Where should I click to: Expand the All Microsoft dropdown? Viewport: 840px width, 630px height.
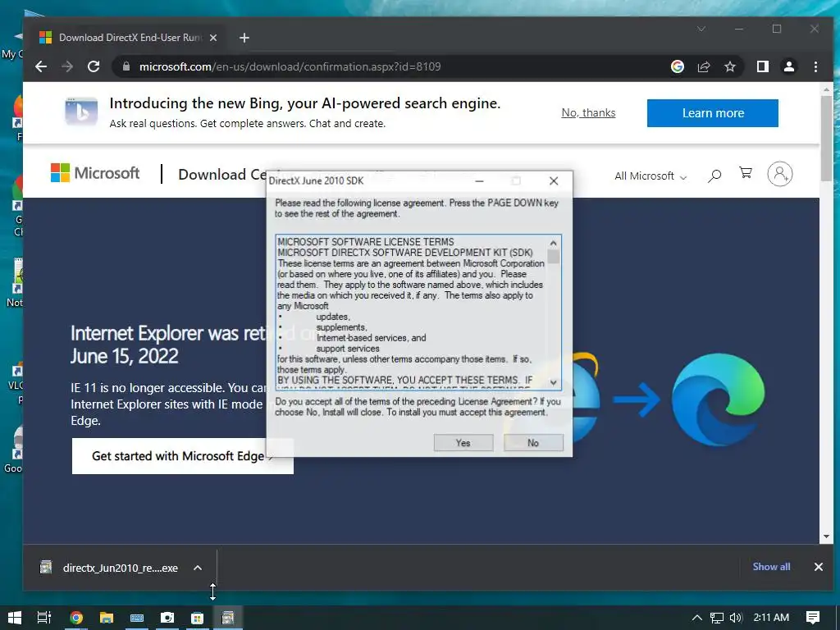click(x=651, y=176)
